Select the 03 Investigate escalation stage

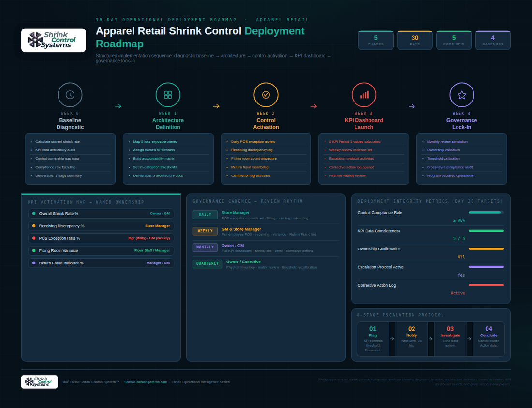coord(450,339)
